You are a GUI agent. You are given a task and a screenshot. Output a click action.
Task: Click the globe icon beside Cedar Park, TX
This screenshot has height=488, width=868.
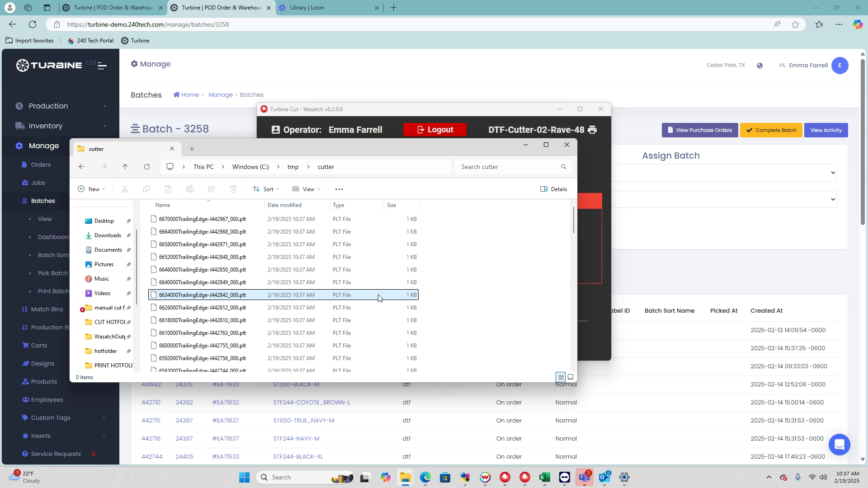(760, 66)
